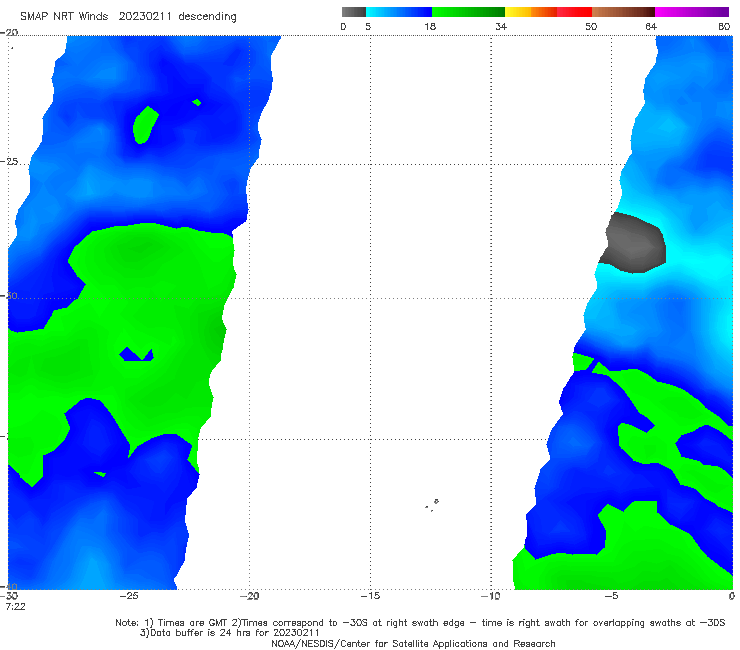This screenshot has width=740, height=650.
Task: Click the longitude axis label '-20'
Action: point(249,596)
